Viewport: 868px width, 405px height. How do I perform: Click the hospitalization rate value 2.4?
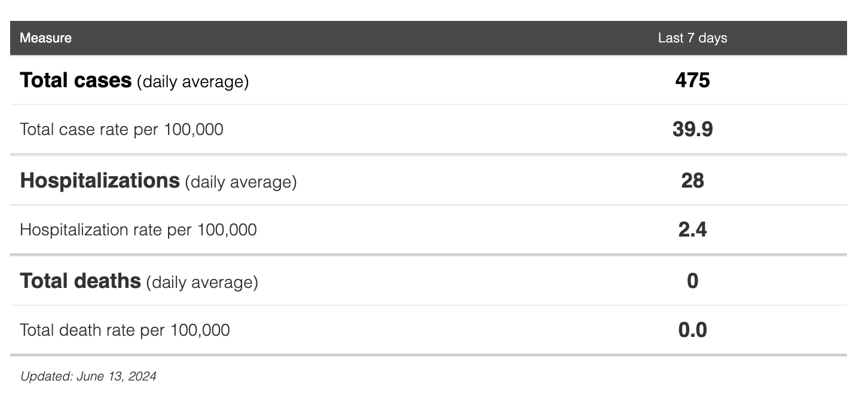pos(692,229)
